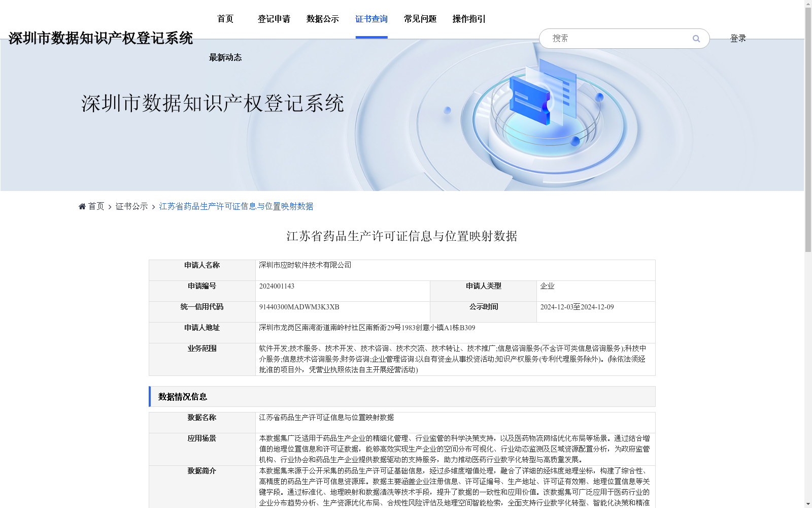The width and height of the screenshot is (812, 508).
Task: Click the 申请人类型 label cell
Action: coord(483,291)
